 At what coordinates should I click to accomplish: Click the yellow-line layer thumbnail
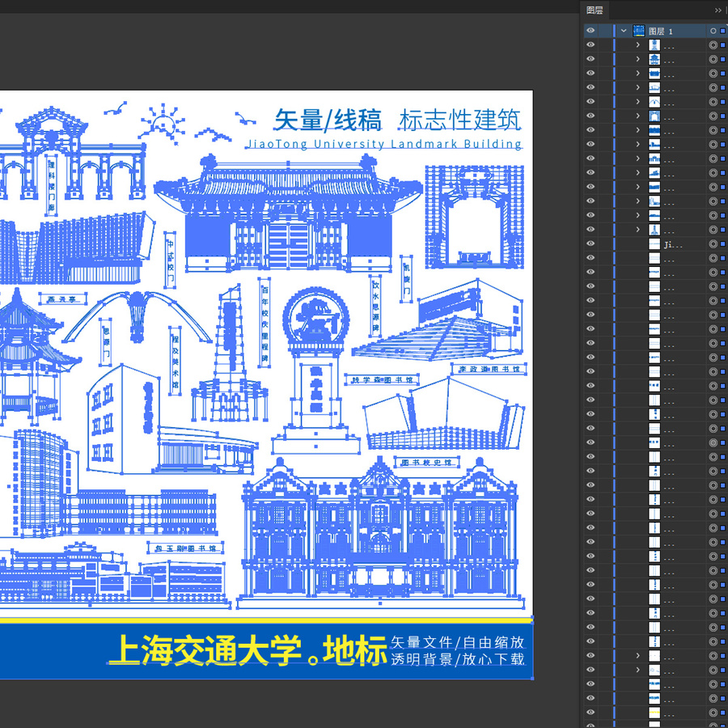tap(654, 712)
